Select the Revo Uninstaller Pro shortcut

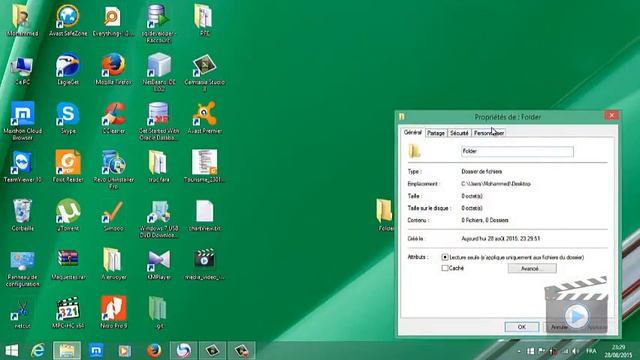113,169
